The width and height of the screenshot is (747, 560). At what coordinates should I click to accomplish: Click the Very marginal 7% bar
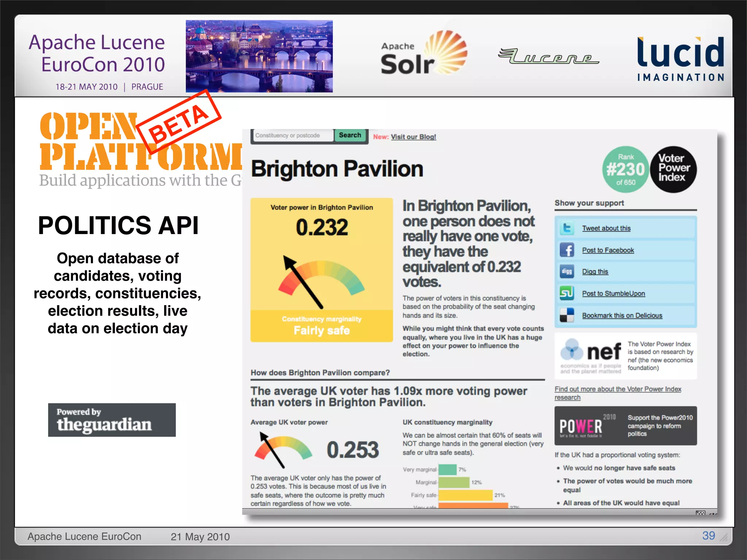[448, 470]
